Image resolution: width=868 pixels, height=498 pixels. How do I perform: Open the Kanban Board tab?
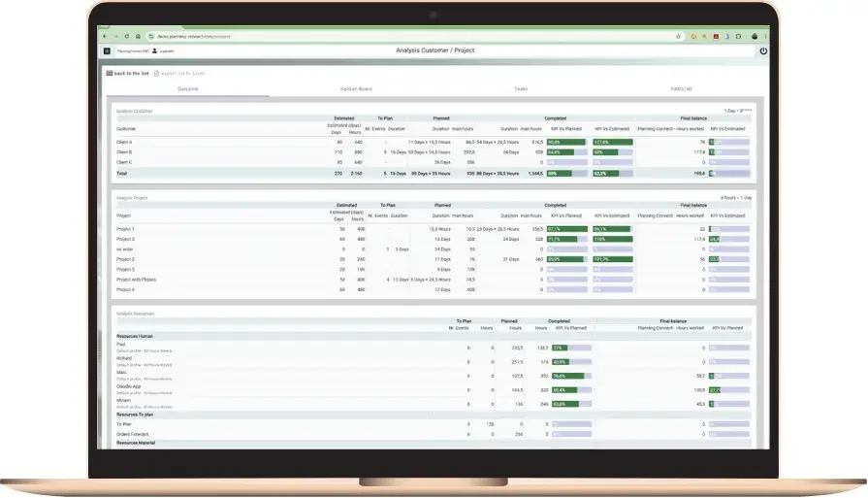pos(356,89)
